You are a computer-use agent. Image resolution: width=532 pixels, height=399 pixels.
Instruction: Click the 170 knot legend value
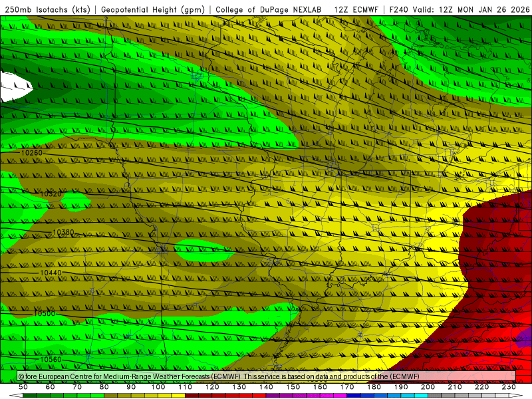(x=347, y=387)
